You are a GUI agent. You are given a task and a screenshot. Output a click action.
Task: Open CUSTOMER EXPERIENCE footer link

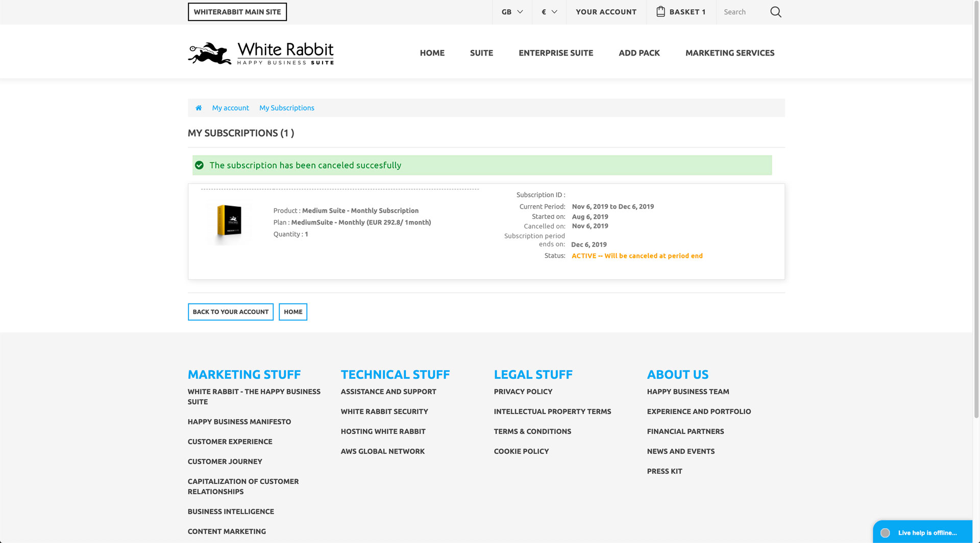coord(230,441)
